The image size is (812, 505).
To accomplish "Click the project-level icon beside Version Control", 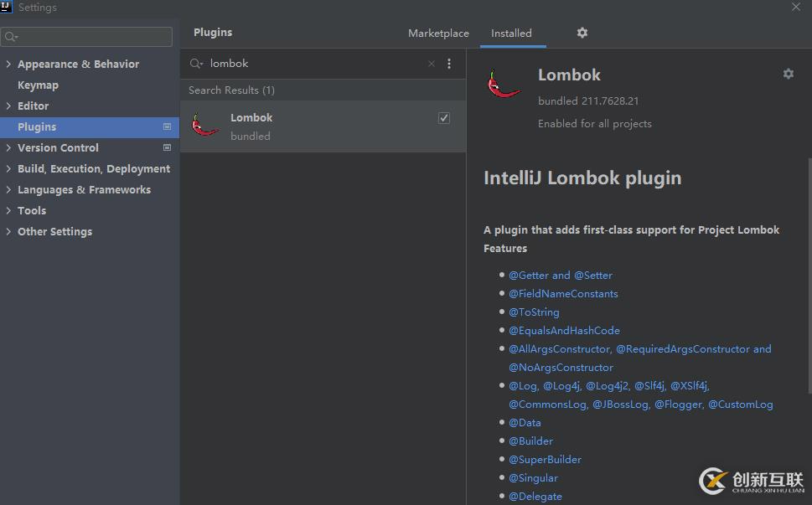I will (x=167, y=147).
